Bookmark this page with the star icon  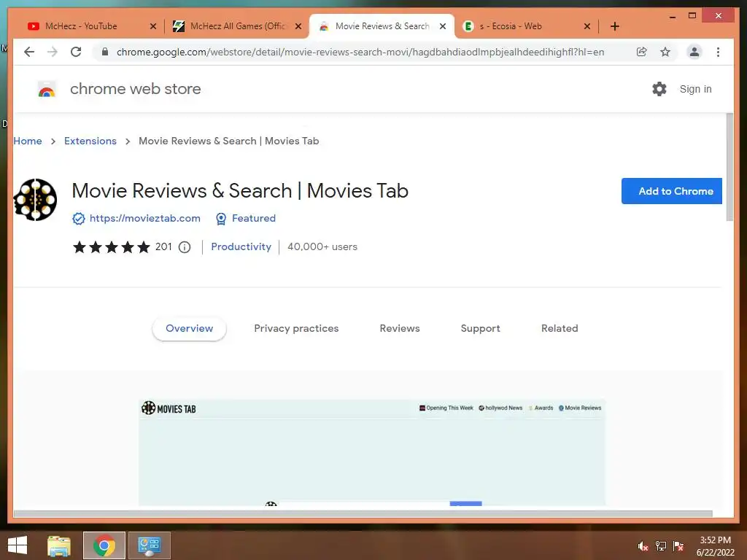point(665,52)
